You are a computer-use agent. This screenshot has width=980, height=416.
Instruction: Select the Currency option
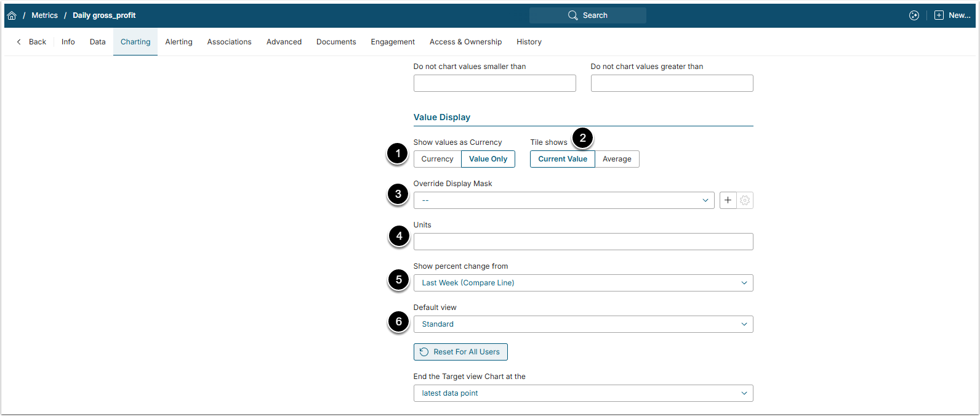click(437, 159)
